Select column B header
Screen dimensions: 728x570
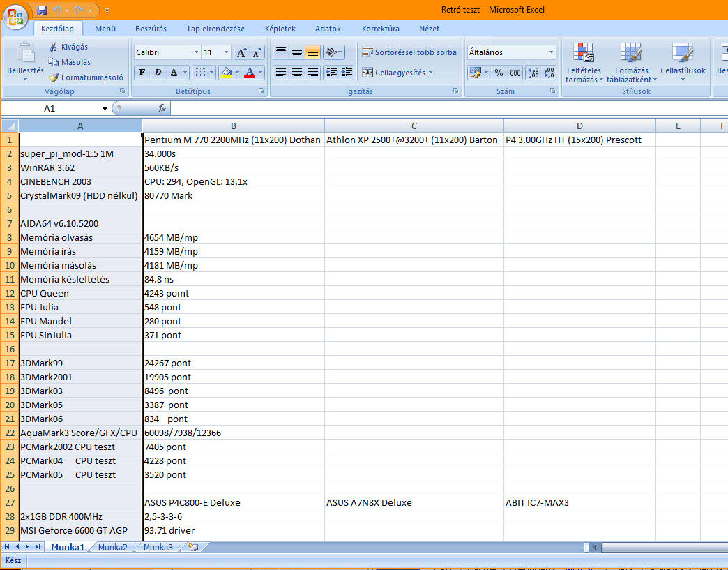pyautogui.click(x=234, y=126)
